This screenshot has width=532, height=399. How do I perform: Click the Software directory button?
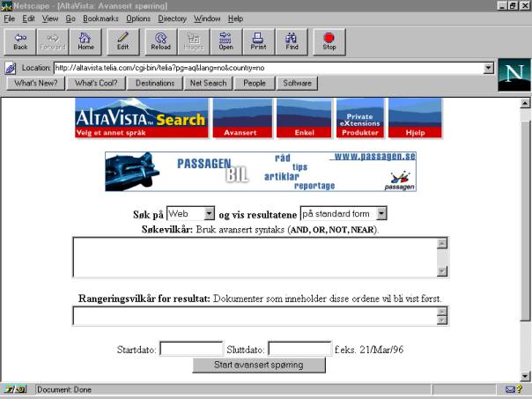297,83
